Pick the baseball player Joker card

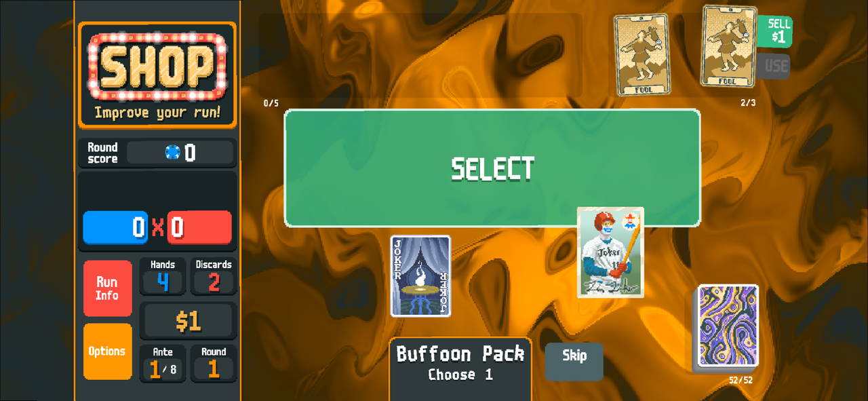(610, 252)
